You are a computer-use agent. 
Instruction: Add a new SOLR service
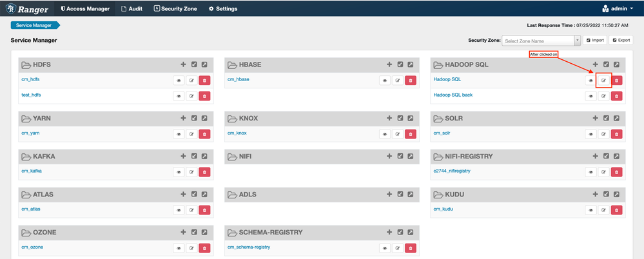pos(595,118)
